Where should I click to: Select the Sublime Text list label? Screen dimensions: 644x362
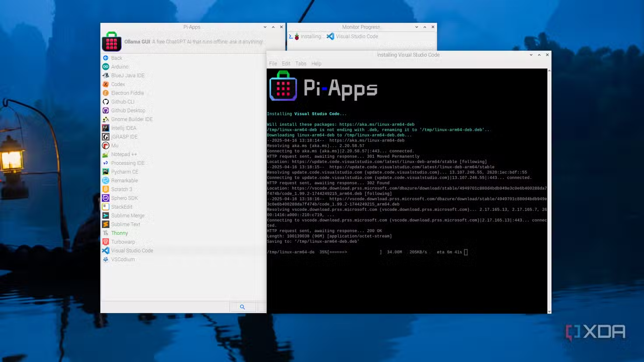pyautogui.click(x=126, y=224)
